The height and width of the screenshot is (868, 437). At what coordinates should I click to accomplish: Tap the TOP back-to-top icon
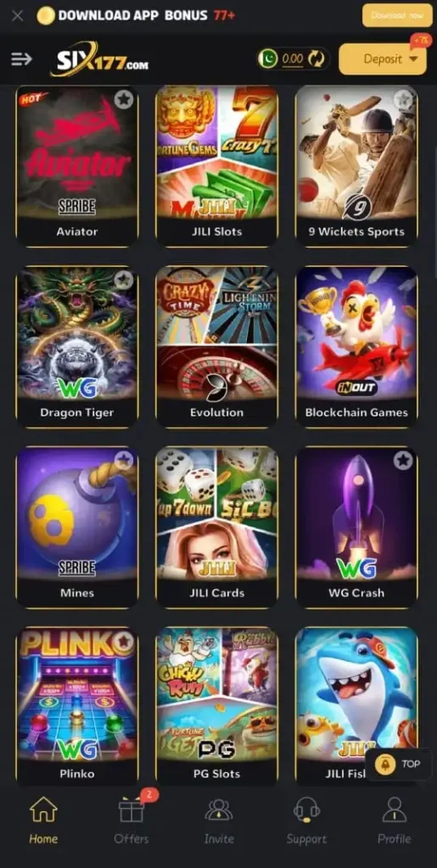tap(398, 765)
